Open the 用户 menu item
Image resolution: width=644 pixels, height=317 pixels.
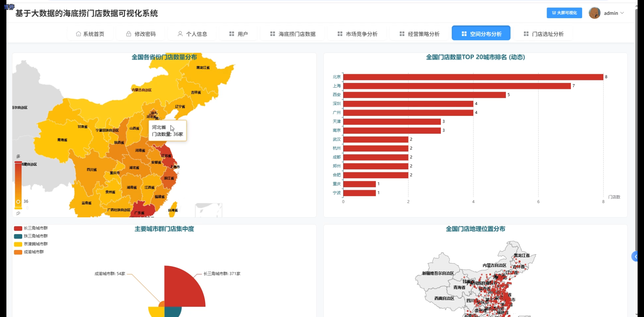coord(238,34)
